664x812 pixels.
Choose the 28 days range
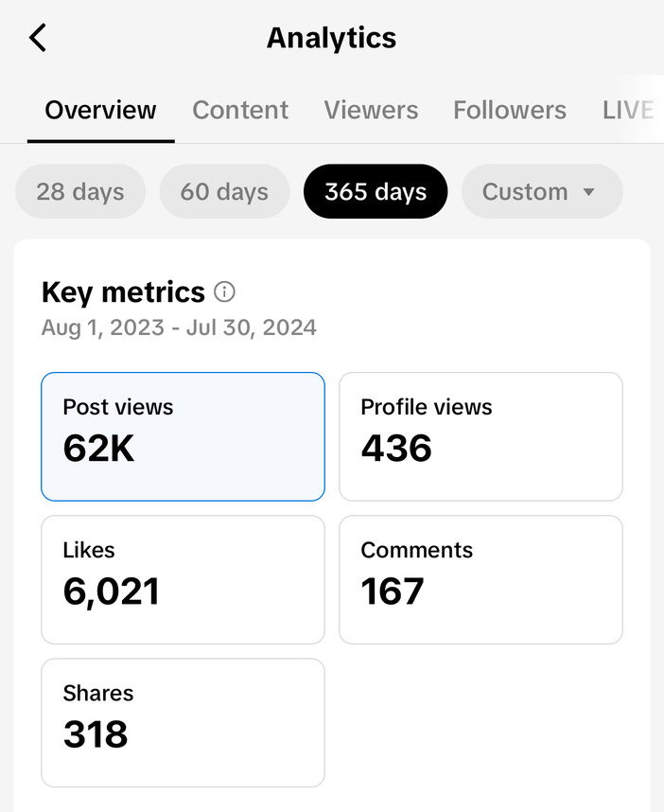point(80,192)
